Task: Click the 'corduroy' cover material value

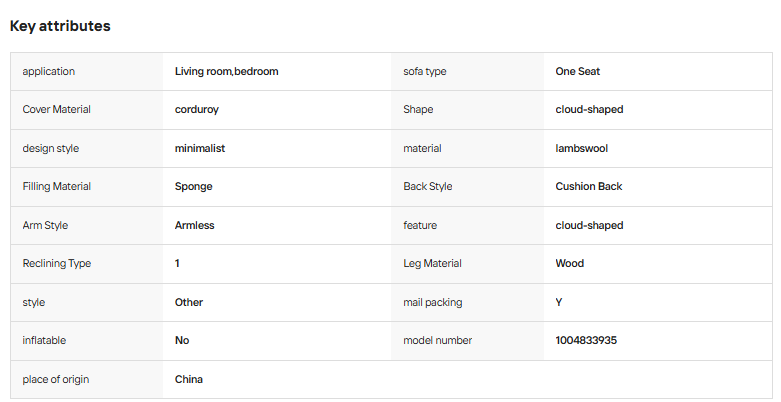Action: tap(197, 110)
